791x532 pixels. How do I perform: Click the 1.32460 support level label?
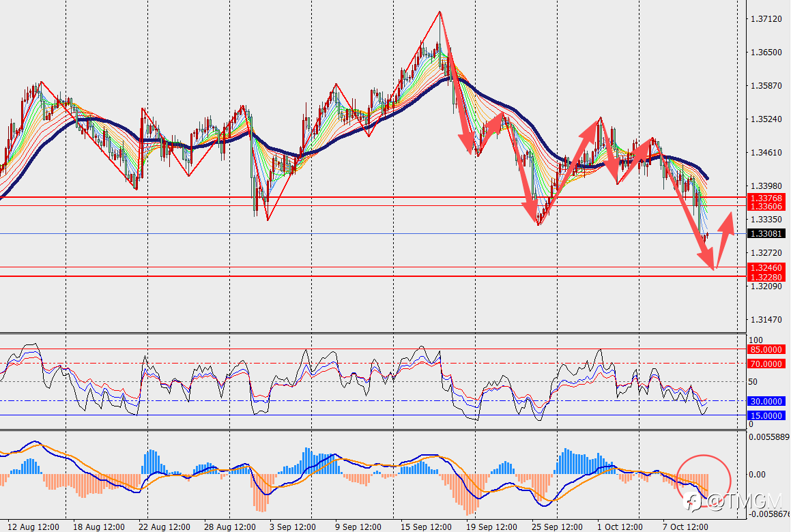pyautogui.click(x=766, y=268)
